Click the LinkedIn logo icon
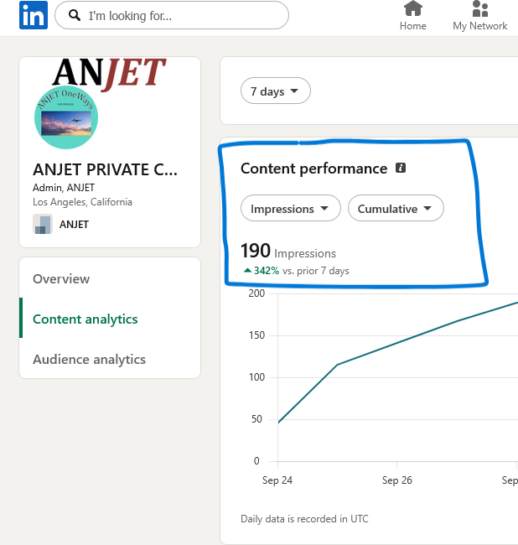Image resolution: width=518 pixels, height=545 pixels. (x=33, y=15)
